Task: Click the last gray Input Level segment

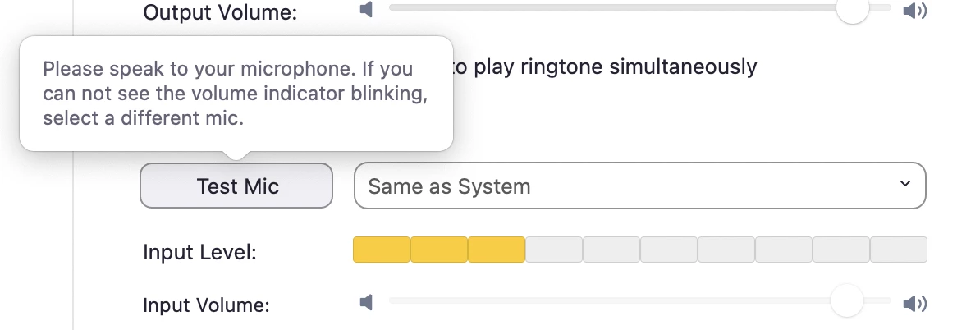Action: tap(899, 250)
